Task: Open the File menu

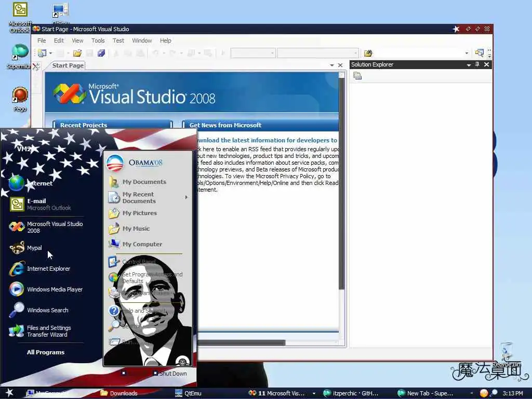Action: pyautogui.click(x=42, y=41)
